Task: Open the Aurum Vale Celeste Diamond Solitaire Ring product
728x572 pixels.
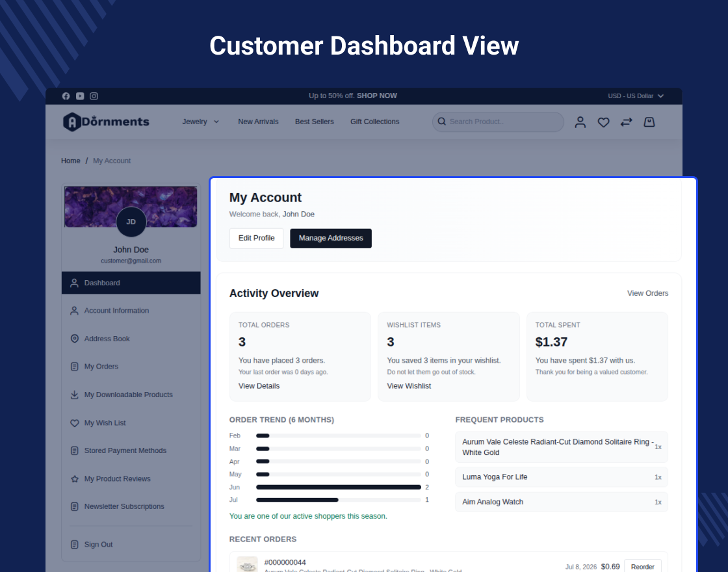Action: 562,447
